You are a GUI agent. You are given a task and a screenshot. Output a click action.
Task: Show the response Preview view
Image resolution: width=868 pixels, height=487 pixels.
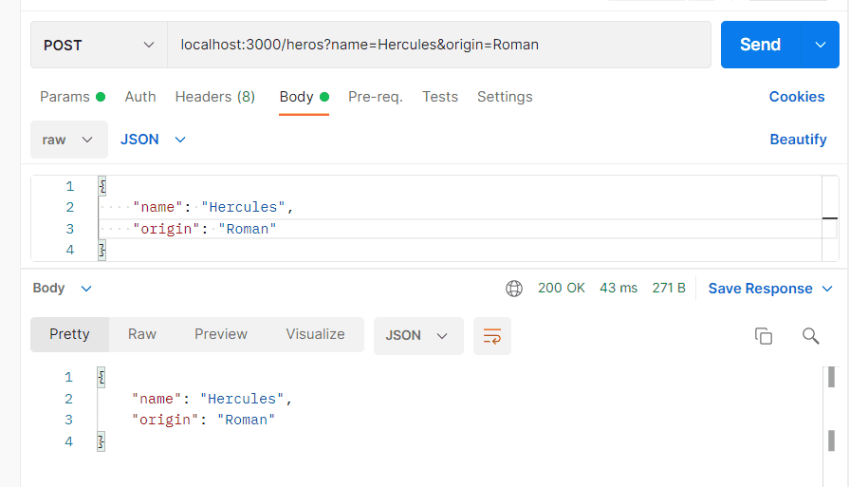pyautogui.click(x=221, y=334)
